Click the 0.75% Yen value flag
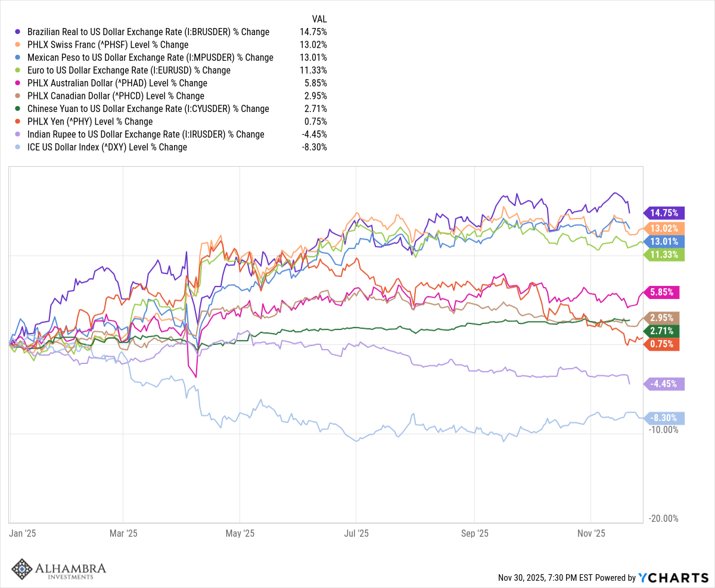The height and width of the screenshot is (588, 715). coord(663,344)
